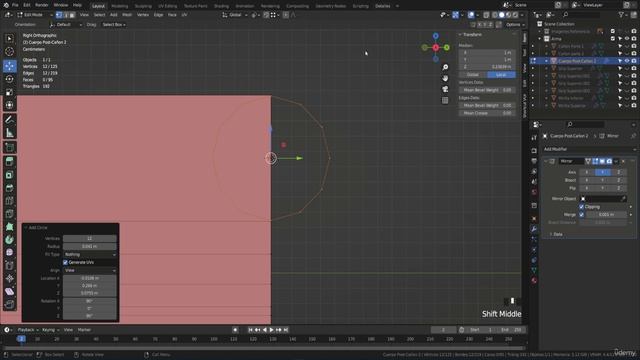Open the Fill Type dropdown
The image size is (640, 360).
tap(90, 255)
